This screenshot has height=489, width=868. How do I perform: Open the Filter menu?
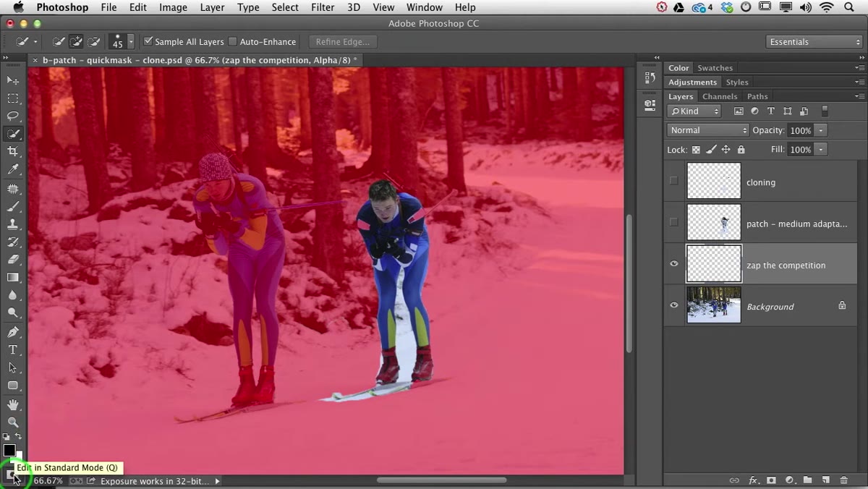point(323,7)
